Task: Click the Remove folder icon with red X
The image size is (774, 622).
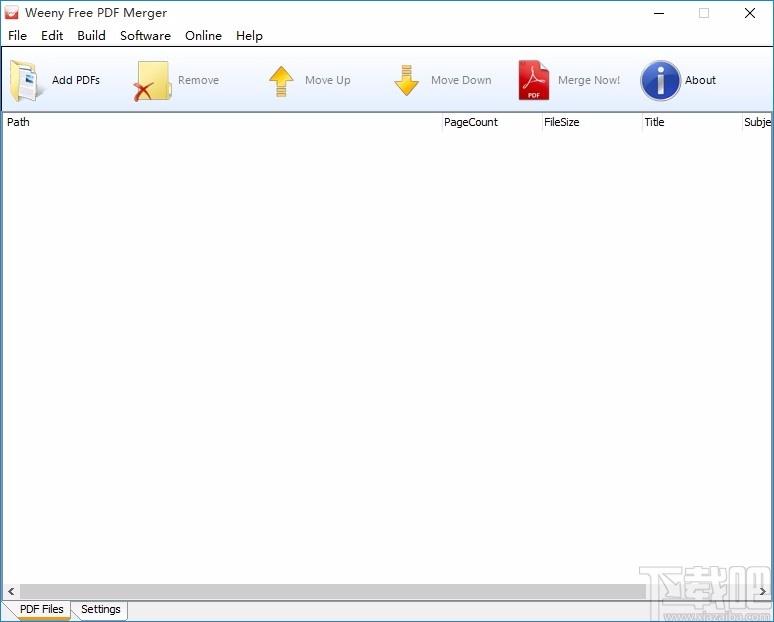Action: pos(152,81)
